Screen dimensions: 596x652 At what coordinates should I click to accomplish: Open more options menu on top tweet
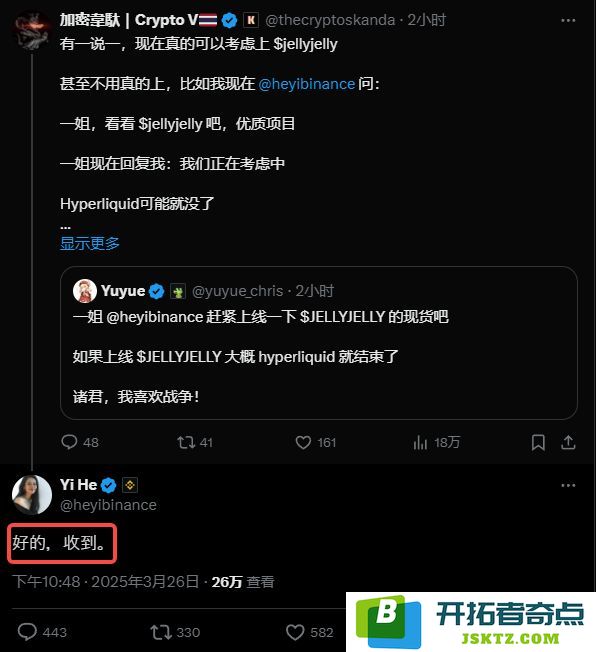click(x=568, y=20)
